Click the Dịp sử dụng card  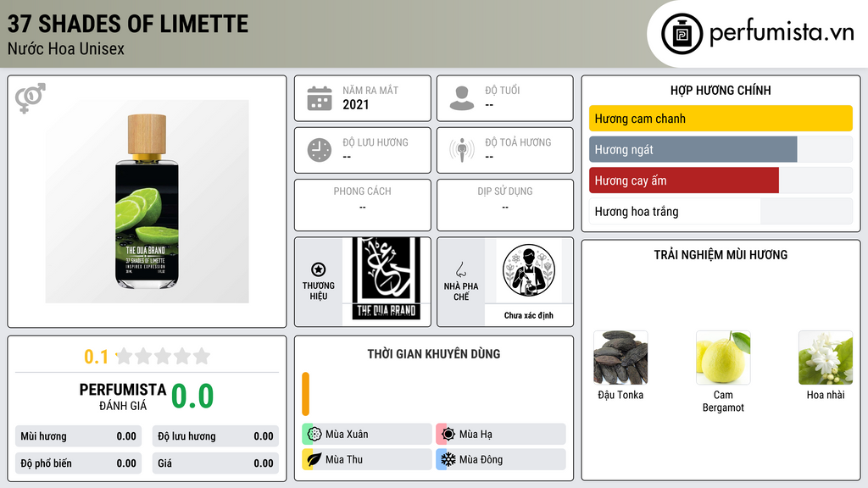click(x=505, y=205)
